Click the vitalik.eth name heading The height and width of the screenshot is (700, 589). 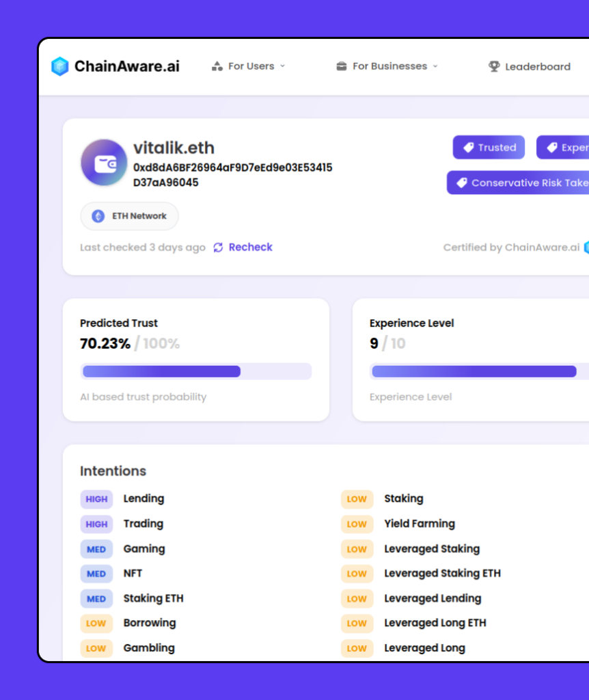point(174,148)
